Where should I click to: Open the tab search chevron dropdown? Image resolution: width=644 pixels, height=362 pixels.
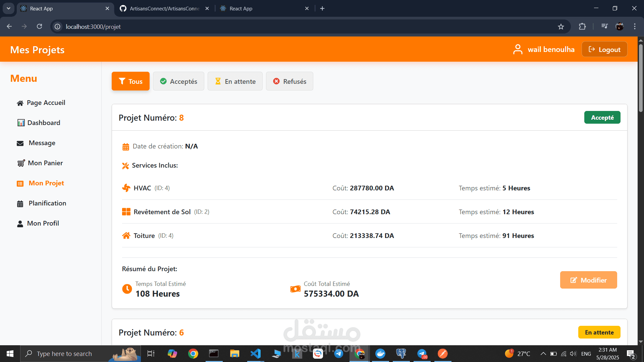(8, 8)
